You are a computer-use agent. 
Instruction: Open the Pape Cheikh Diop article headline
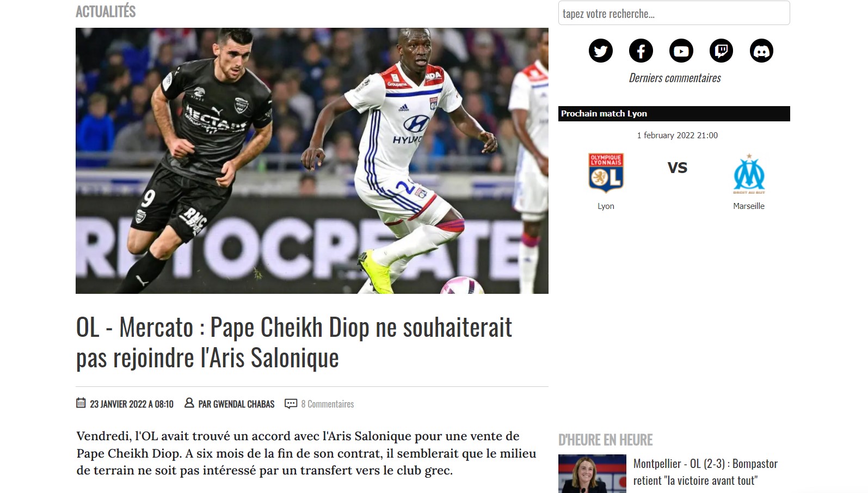pos(294,342)
